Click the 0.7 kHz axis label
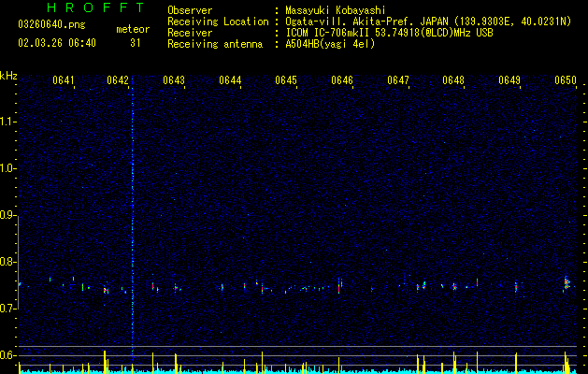 coord(8,309)
